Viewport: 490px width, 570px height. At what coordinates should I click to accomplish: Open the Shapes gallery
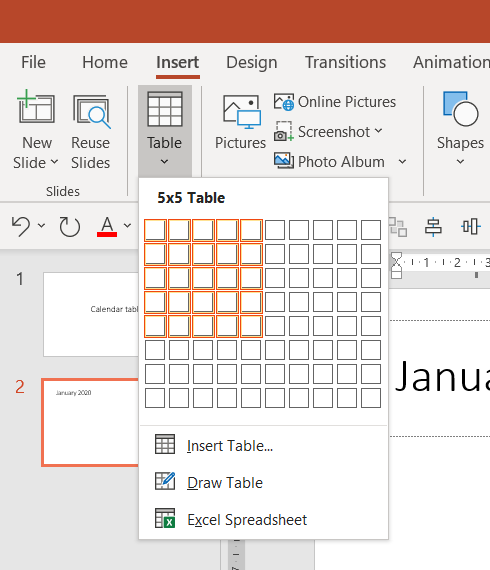coord(460,128)
